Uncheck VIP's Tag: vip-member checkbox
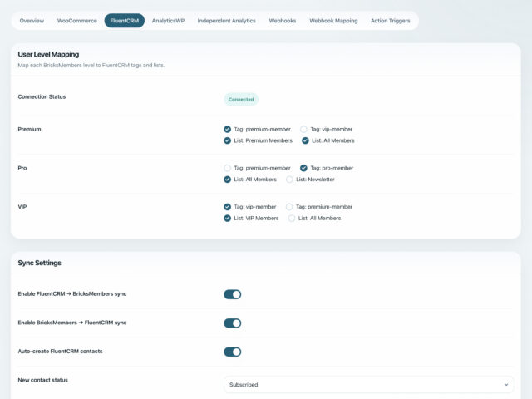532x399 pixels. 227,207
